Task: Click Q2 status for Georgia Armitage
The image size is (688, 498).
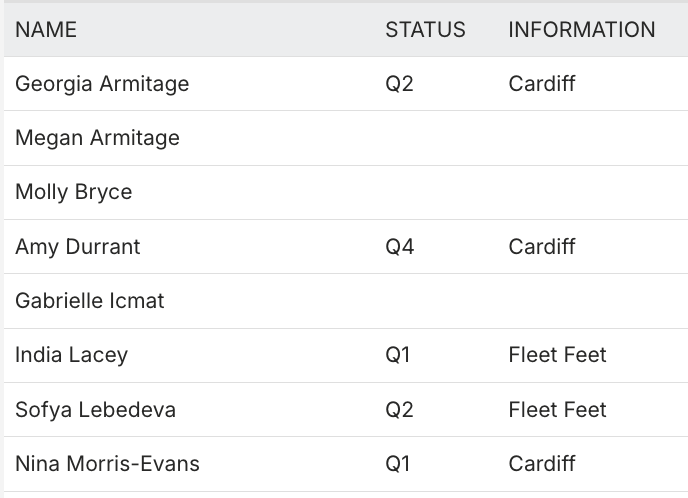Action: point(399,84)
